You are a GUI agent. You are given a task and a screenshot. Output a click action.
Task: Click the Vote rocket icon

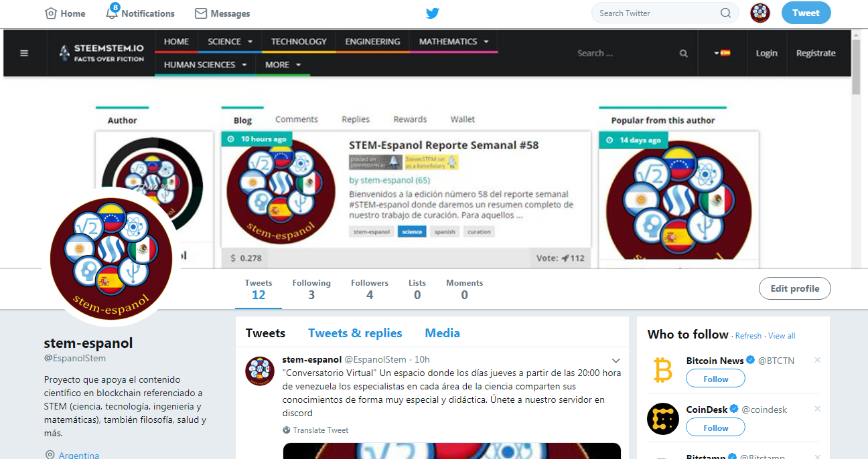[x=565, y=258]
